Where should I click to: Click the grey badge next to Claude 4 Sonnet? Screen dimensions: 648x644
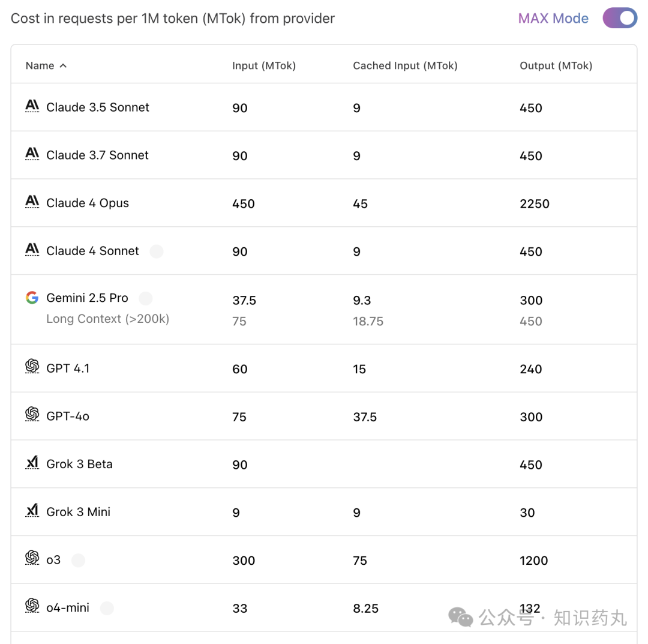click(156, 251)
